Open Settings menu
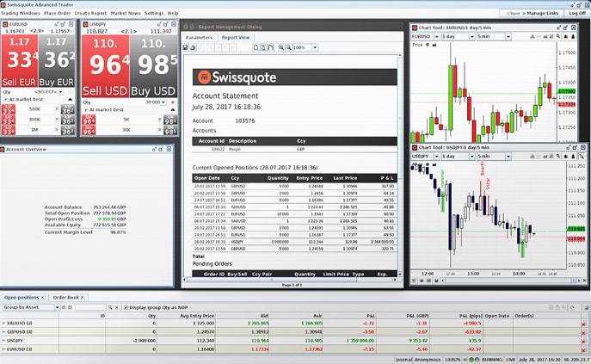The image size is (591, 364). tap(154, 13)
